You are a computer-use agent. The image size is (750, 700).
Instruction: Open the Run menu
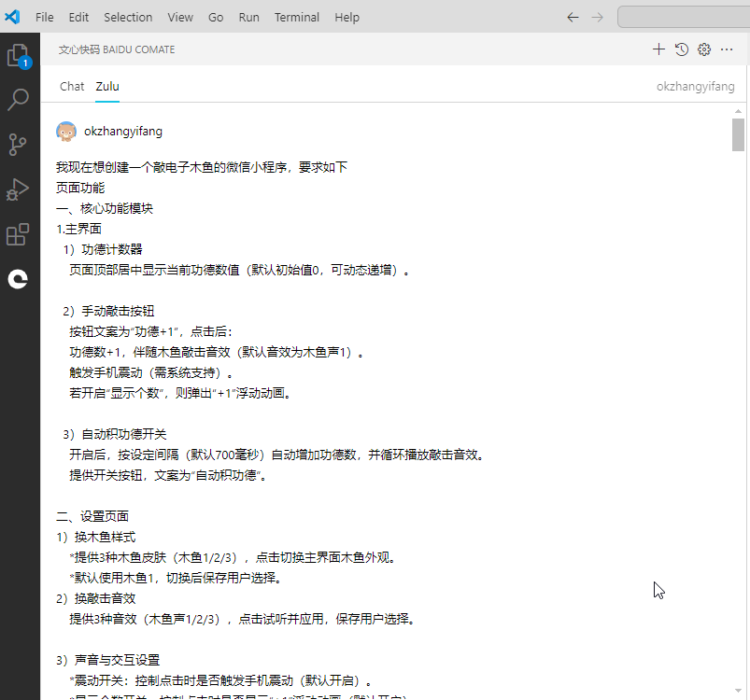248,17
